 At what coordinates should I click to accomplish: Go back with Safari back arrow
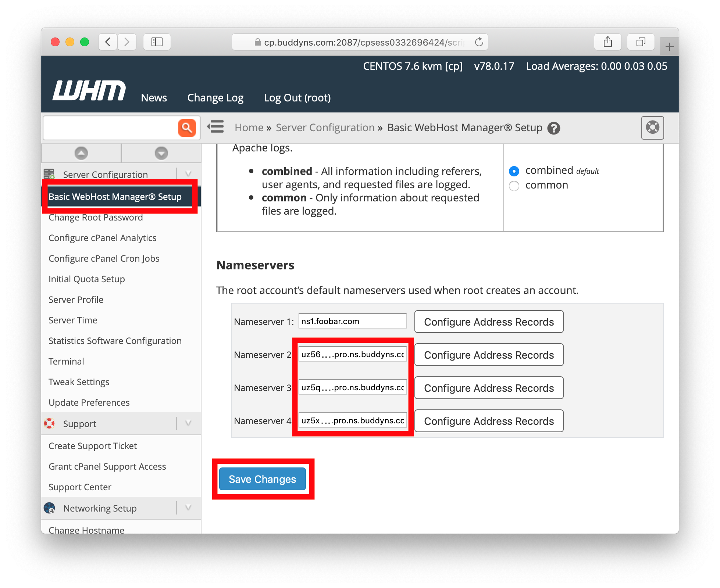[108, 42]
